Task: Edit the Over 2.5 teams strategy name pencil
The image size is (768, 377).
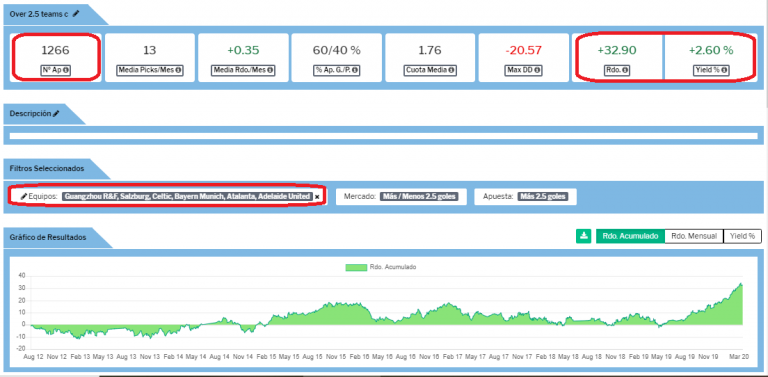Action: click(75, 14)
